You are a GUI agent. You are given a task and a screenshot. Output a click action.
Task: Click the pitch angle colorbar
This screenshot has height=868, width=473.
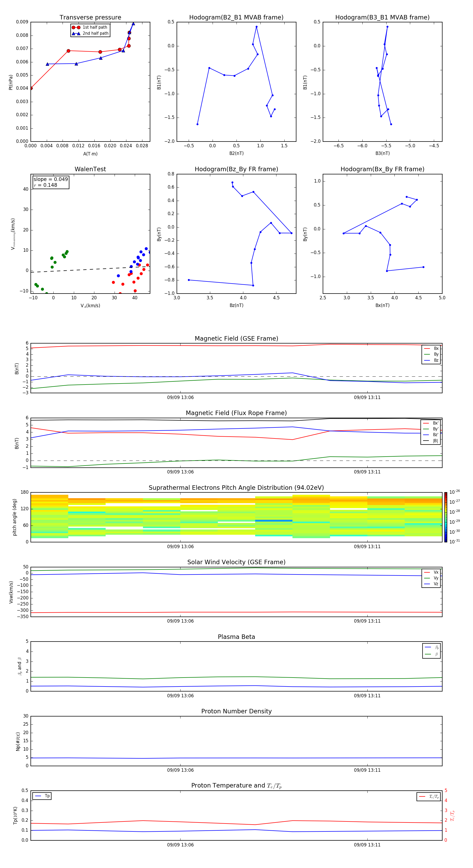coord(446,517)
